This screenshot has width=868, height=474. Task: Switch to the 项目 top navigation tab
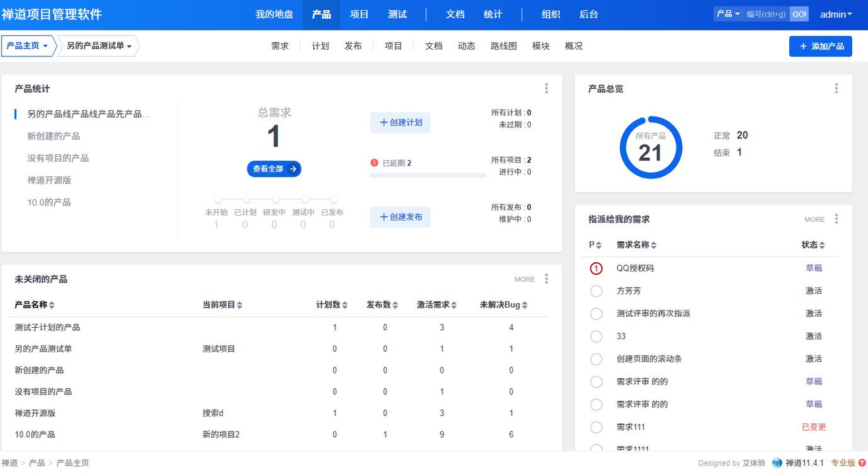point(359,14)
